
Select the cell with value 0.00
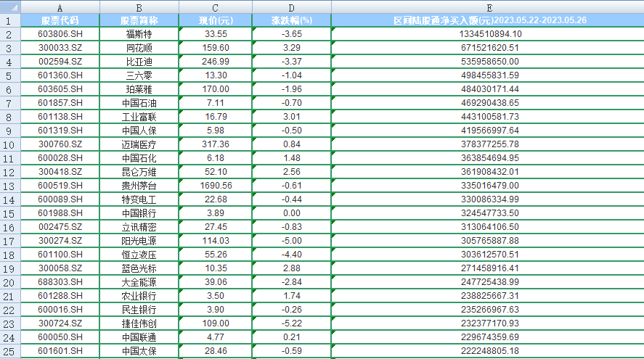292,213
